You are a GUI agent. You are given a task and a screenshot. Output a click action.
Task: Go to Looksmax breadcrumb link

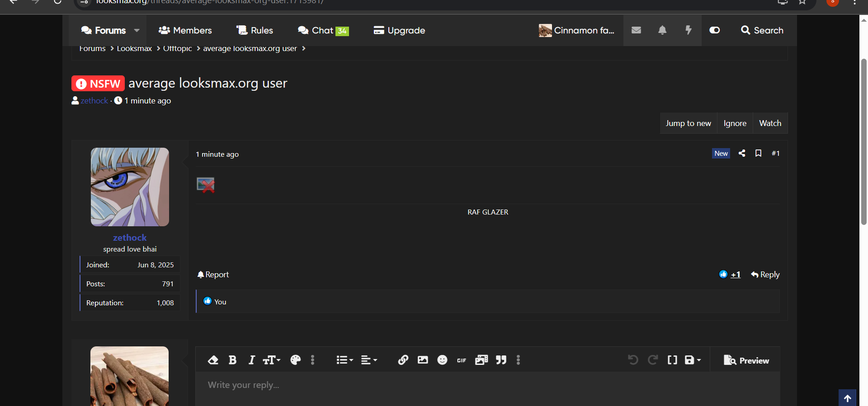(134, 48)
